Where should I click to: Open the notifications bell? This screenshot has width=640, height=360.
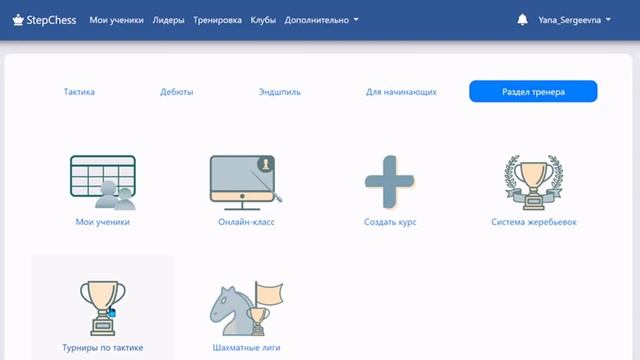[x=522, y=20]
